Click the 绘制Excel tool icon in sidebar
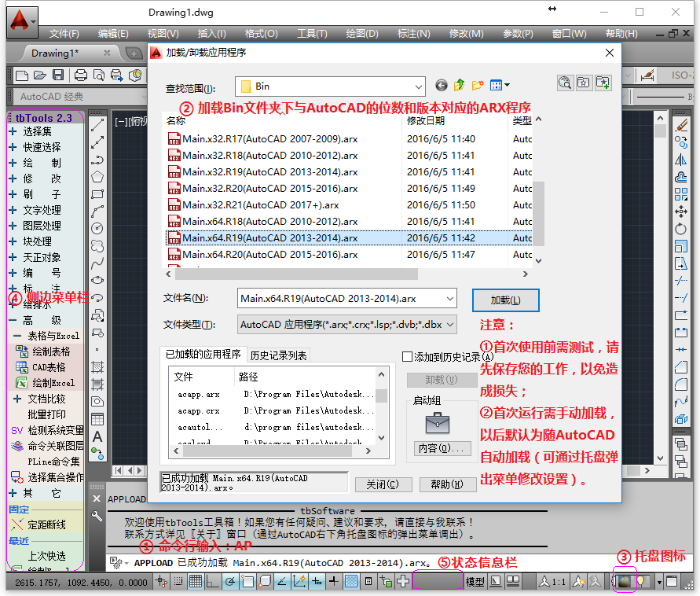The height and width of the screenshot is (596, 700). (21, 383)
